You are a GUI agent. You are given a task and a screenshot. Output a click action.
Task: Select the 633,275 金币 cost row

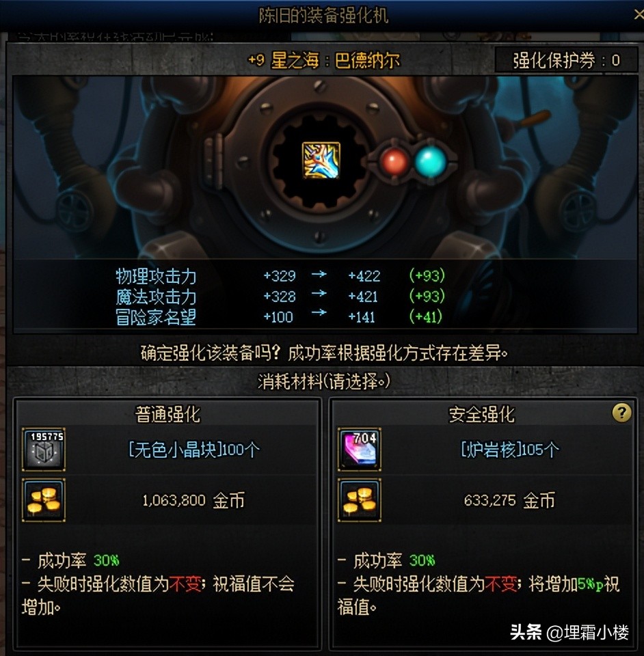(x=485, y=500)
